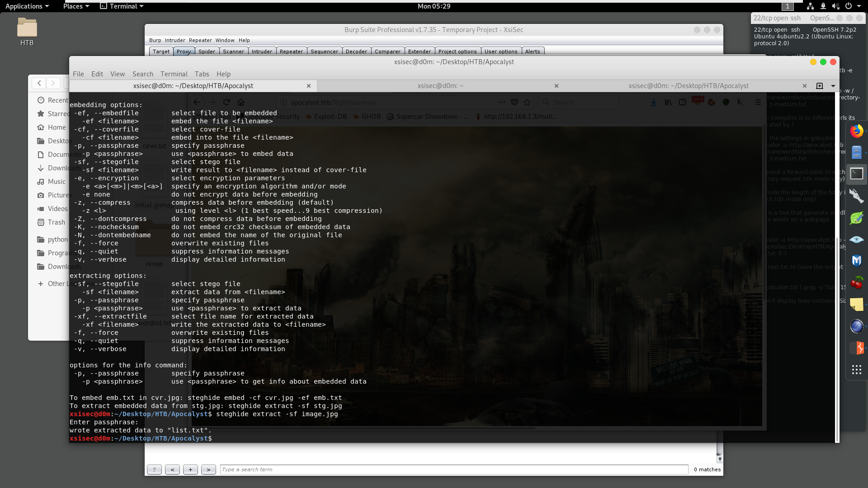The height and width of the screenshot is (488, 868).
Task: Launch the Terminal icon in the dock
Action: (x=856, y=174)
